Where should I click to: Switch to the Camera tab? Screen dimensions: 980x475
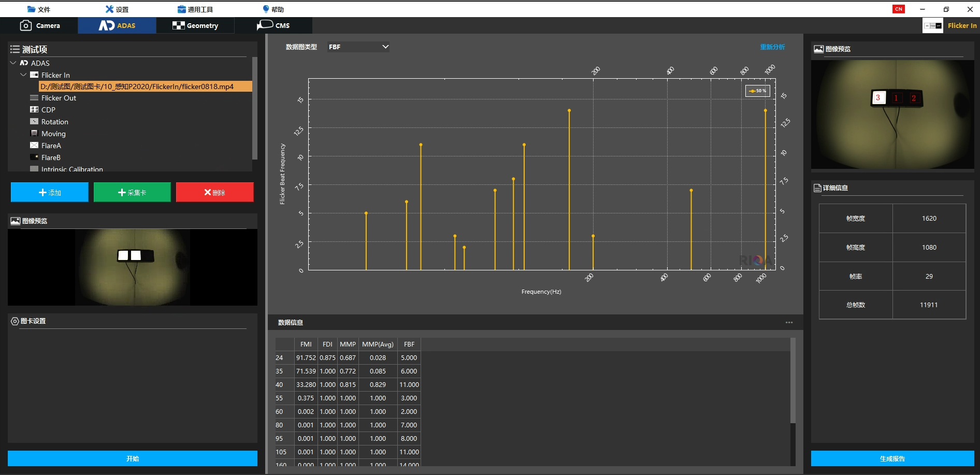(40, 26)
